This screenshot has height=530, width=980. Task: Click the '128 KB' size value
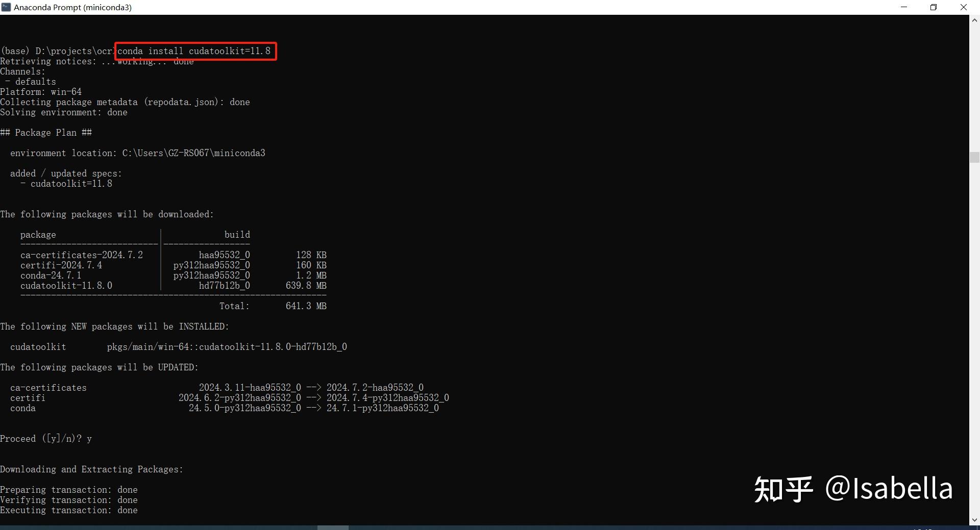point(311,255)
